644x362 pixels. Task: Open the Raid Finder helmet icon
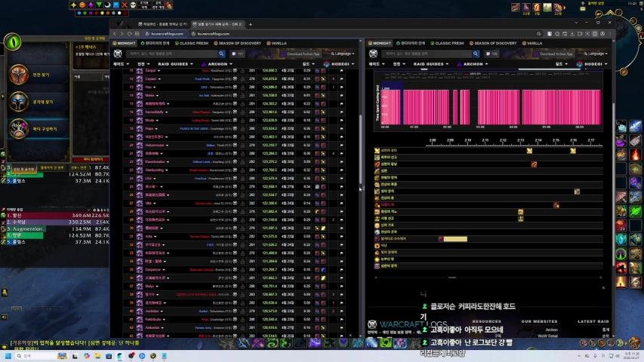(19, 101)
